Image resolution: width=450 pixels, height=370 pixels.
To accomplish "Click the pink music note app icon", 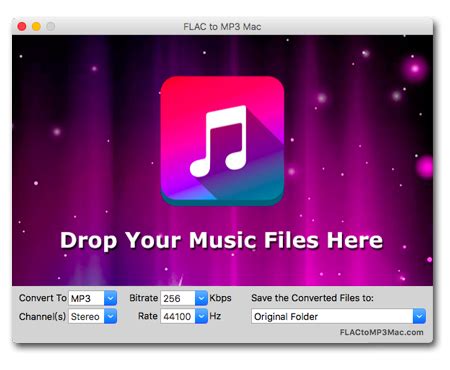I will (x=222, y=141).
